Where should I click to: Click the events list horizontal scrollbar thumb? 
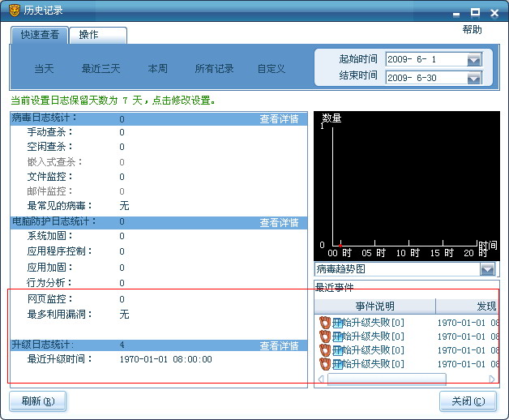(x=387, y=379)
